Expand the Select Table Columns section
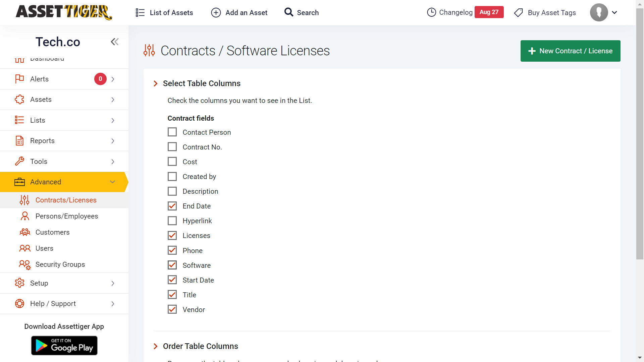This screenshot has width=644, height=362. coord(201,83)
